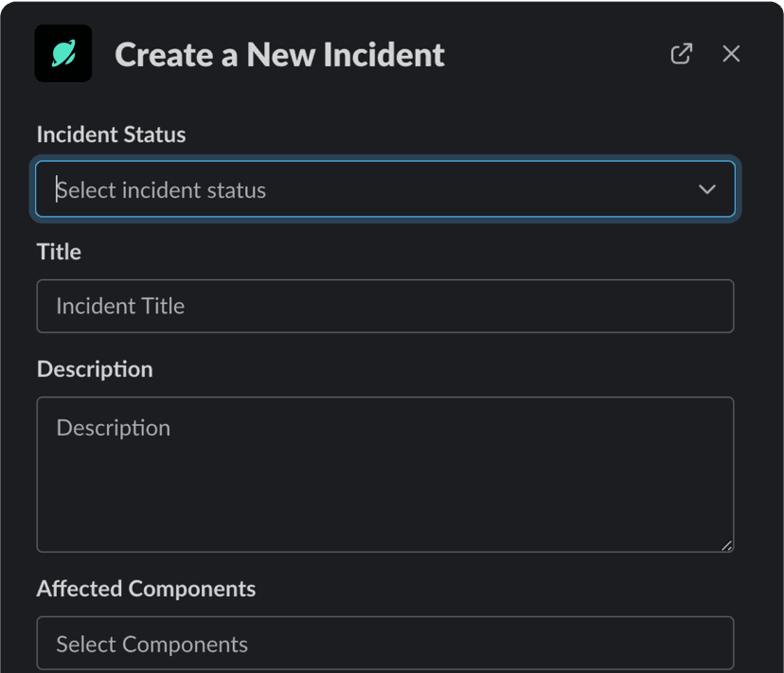Open the Select incident status combo box
The image size is (784, 673).
385,189
